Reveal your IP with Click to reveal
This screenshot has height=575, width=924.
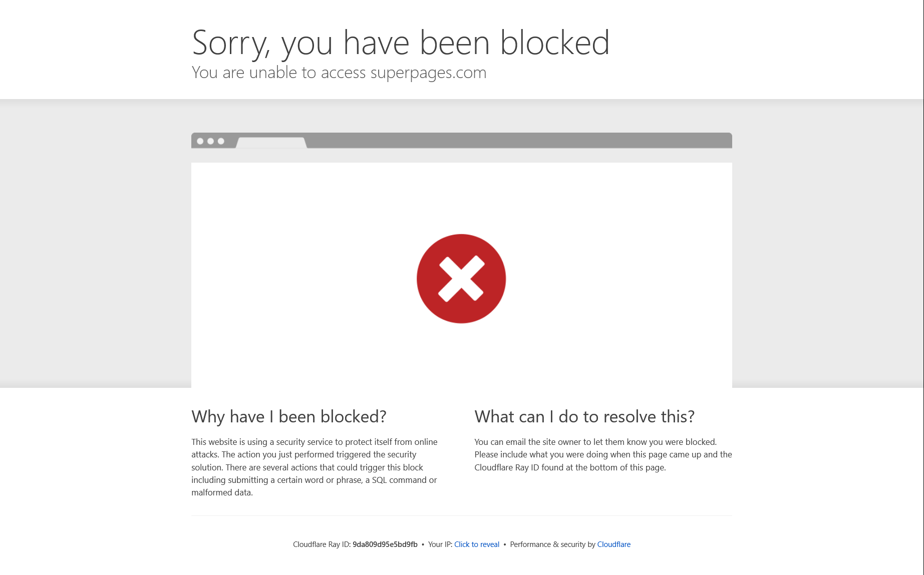click(477, 544)
